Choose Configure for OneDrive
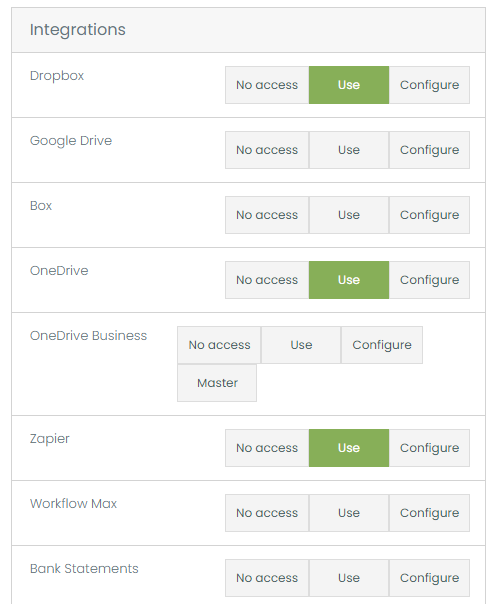This screenshot has height=604, width=494. coord(429,280)
